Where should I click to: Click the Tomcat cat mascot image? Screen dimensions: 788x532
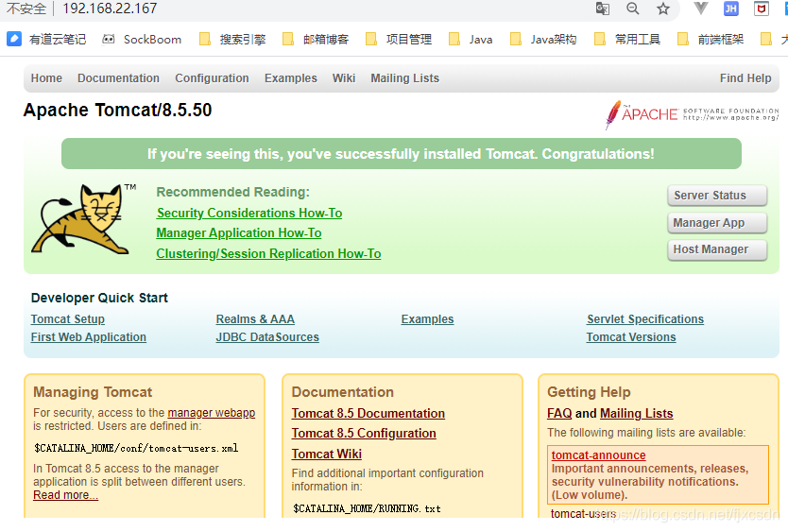click(x=84, y=218)
